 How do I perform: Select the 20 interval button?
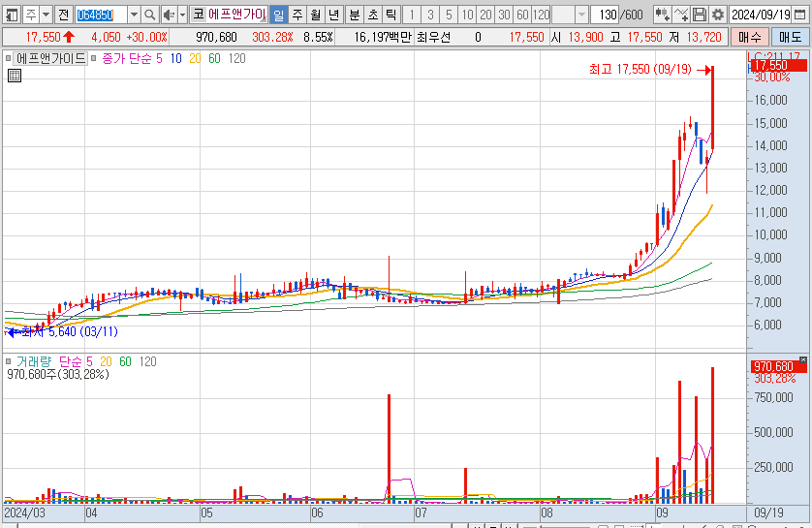pos(485,15)
